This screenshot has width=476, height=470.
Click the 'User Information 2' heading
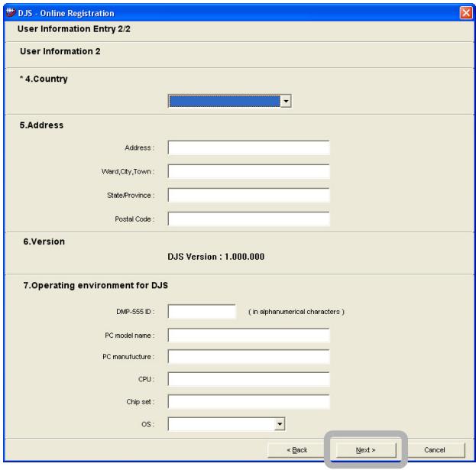point(60,51)
